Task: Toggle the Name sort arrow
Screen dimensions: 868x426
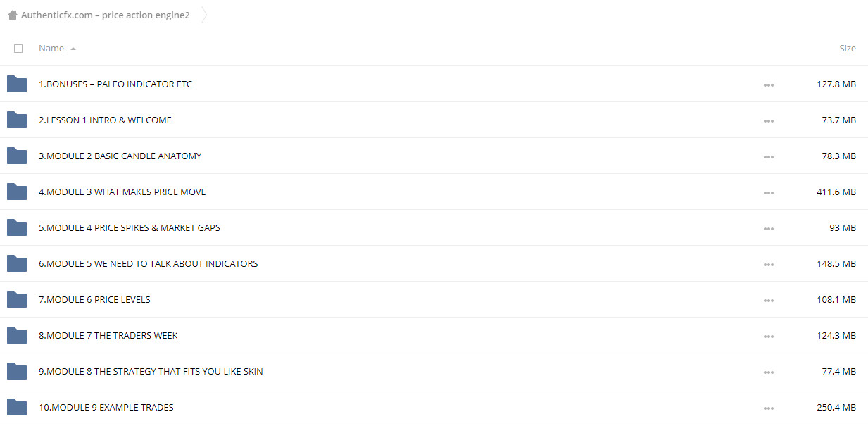Action: tap(73, 49)
